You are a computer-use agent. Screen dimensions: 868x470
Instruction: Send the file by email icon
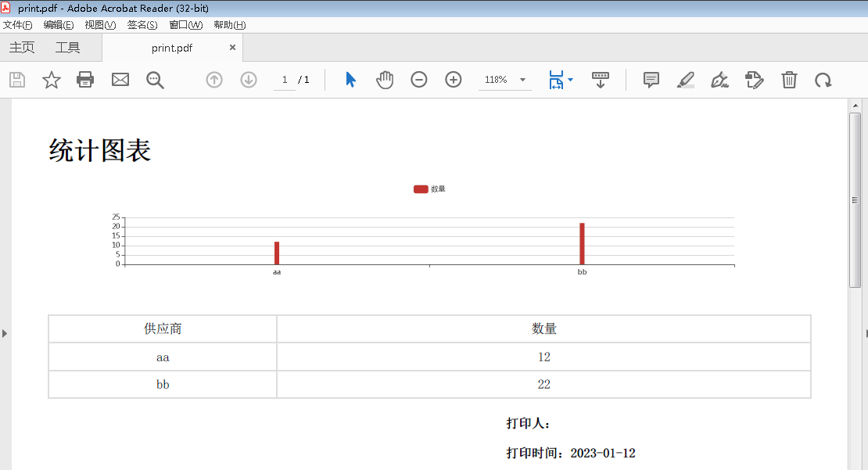[120, 80]
